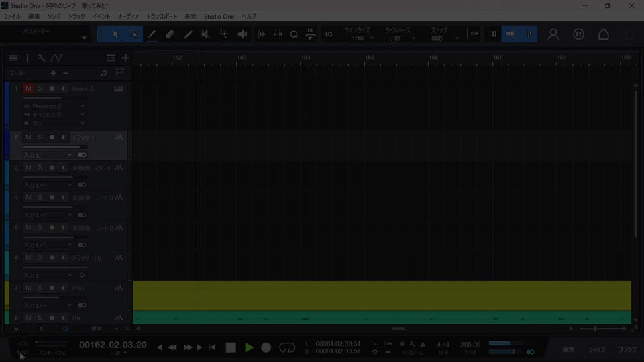This screenshot has height=362, width=644.
Task: Adjust the Voice A volume fader
Action: [x=54, y=98]
